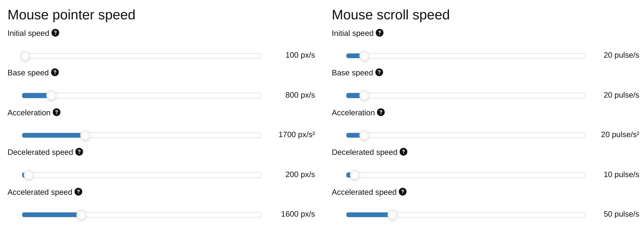Click the scroll Decelerated speed slider handle
The height and width of the screenshot is (231, 644).
(355, 175)
